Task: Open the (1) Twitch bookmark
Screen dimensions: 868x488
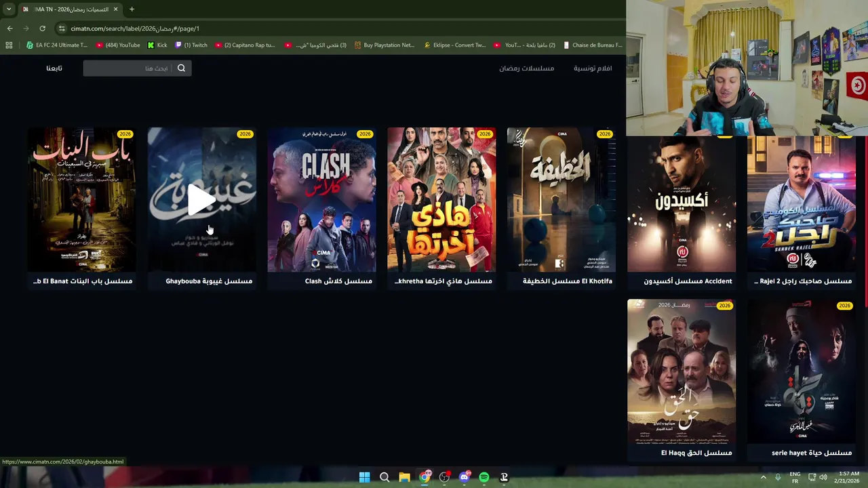Action: pos(191,45)
